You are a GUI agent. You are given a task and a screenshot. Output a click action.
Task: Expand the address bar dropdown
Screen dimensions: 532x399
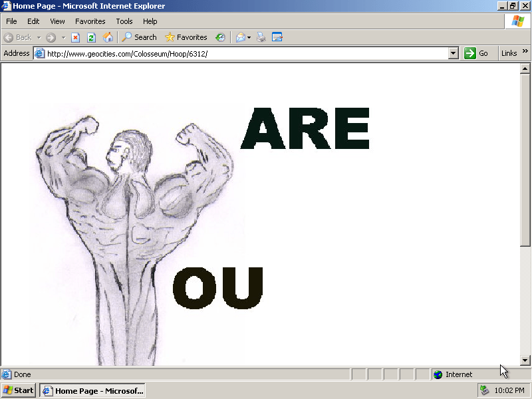click(454, 53)
